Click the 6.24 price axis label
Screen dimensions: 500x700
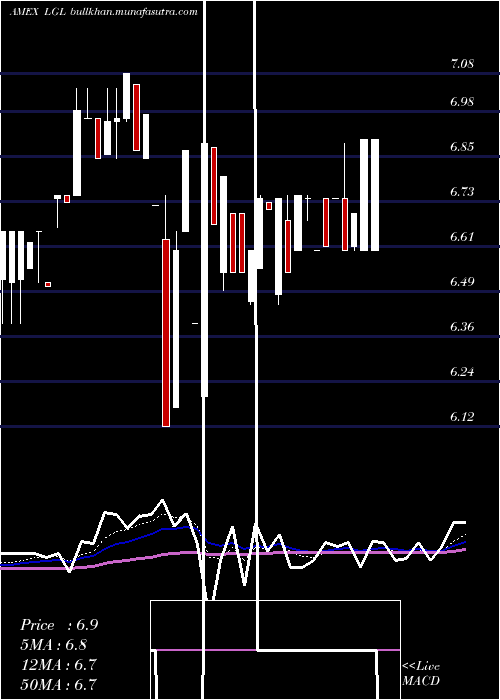pos(462,372)
